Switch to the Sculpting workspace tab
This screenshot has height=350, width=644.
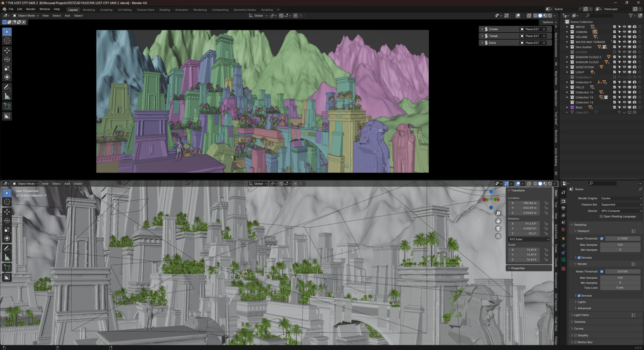tap(106, 10)
